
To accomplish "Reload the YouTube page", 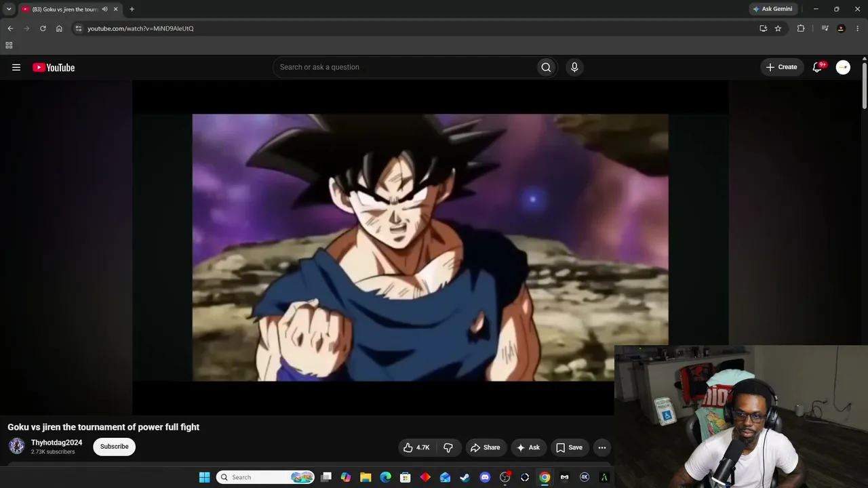I will [x=43, y=28].
